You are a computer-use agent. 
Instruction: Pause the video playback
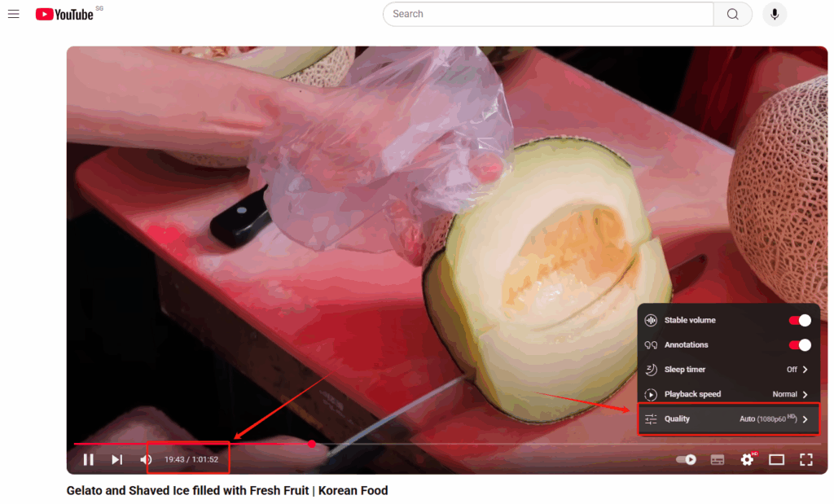pyautogui.click(x=88, y=459)
